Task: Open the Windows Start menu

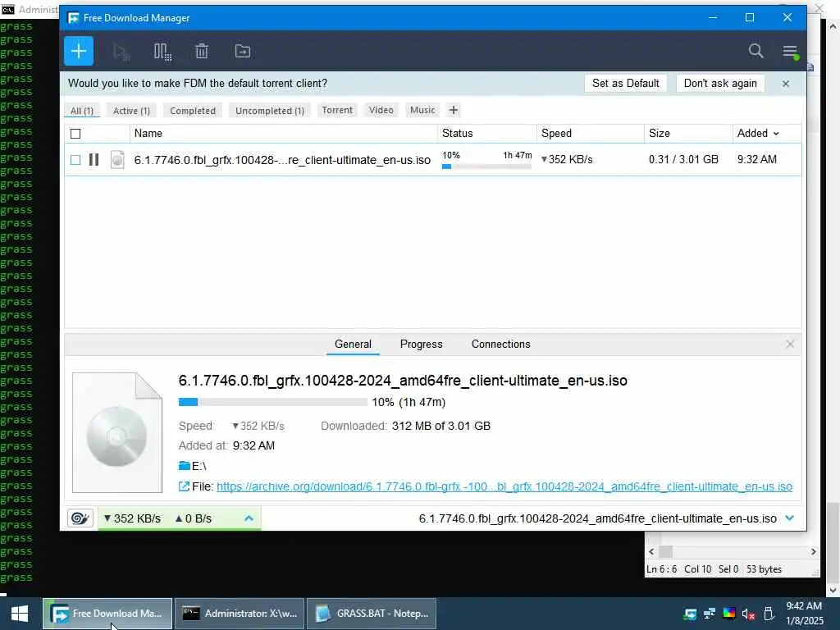Action: click(x=20, y=614)
